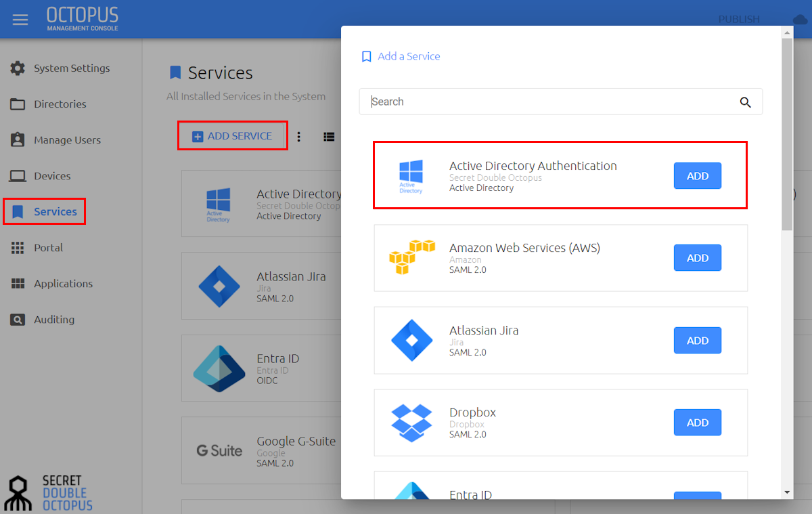The width and height of the screenshot is (812, 514).
Task: Click the Directories folder icon
Action: pyautogui.click(x=18, y=104)
